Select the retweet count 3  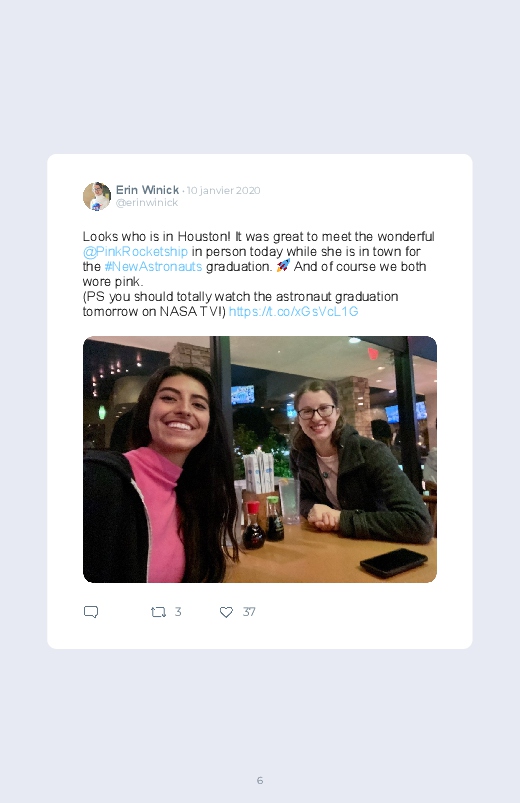(178, 611)
